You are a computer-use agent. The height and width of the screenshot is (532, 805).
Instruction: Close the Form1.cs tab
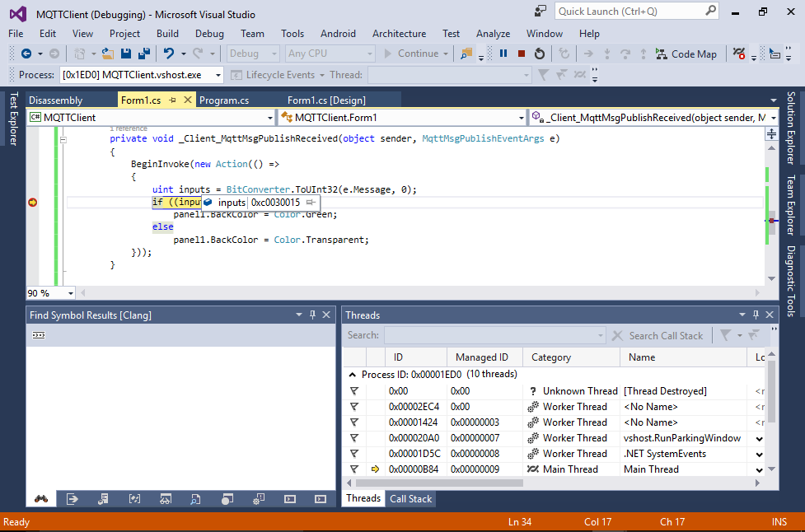(188, 100)
